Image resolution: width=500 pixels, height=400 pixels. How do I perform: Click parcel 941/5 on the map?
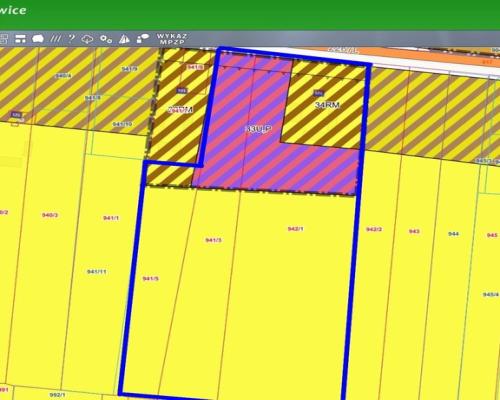150,278
